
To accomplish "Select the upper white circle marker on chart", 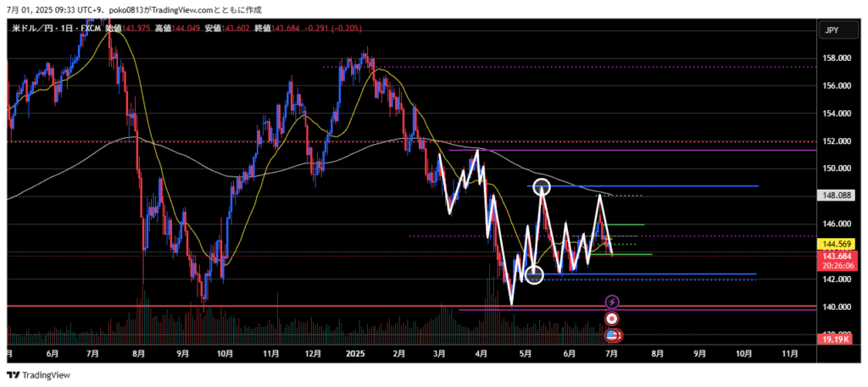I will click(542, 188).
